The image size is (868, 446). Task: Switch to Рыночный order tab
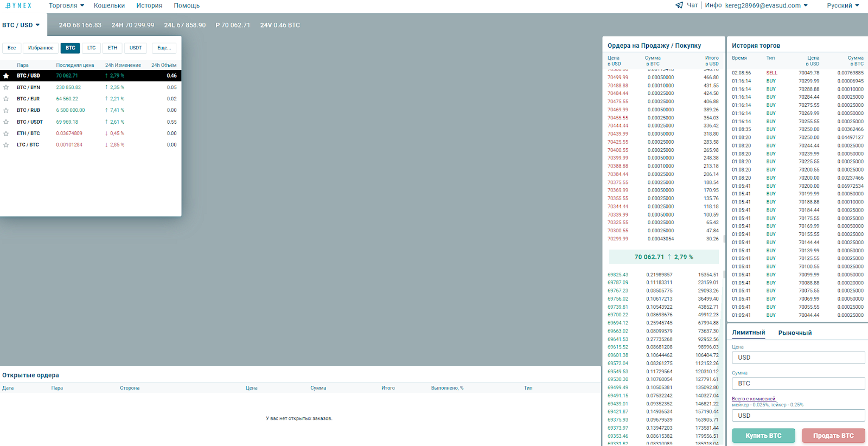(x=795, y=333)
